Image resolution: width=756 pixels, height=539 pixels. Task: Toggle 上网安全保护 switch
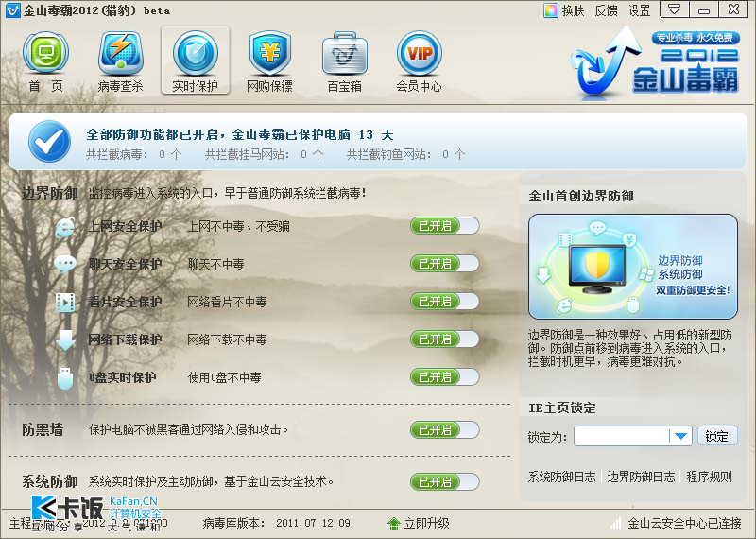tap(444, 225)
